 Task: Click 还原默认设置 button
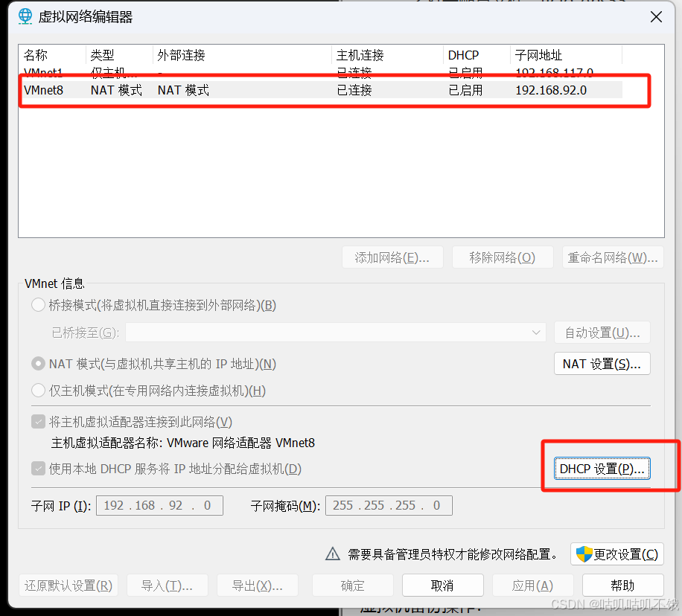point(68,585)
